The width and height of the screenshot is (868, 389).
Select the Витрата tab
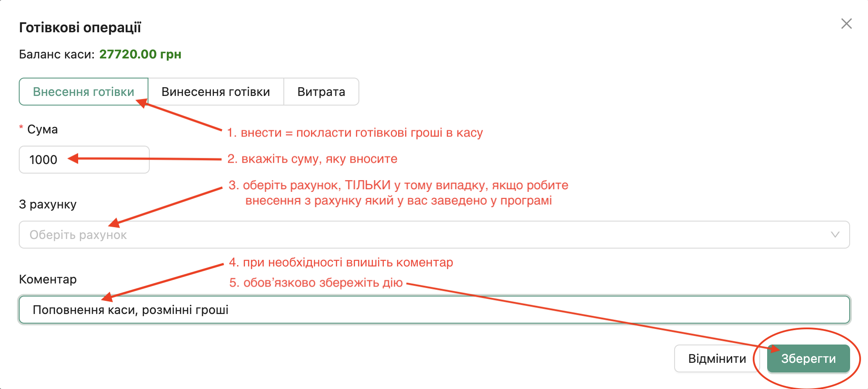[321, 92]
